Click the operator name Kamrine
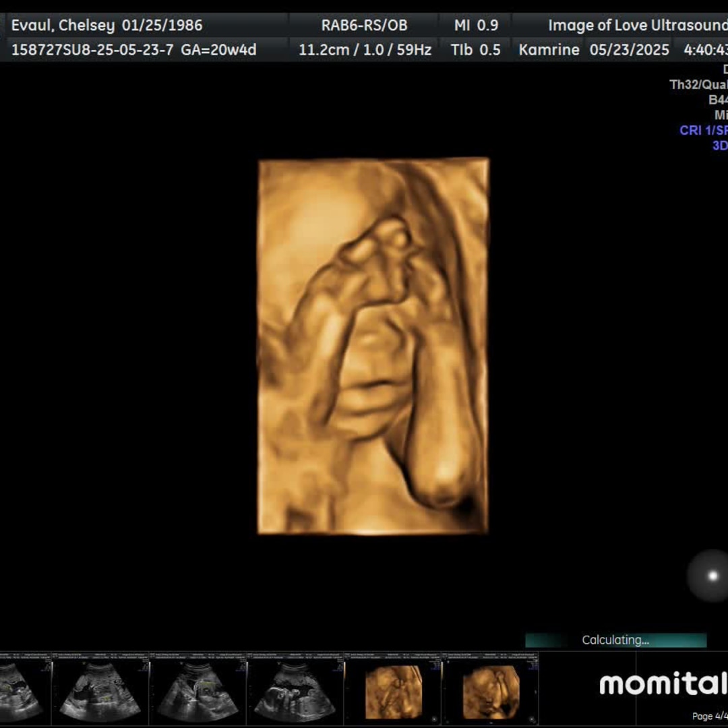 (549, 50)
